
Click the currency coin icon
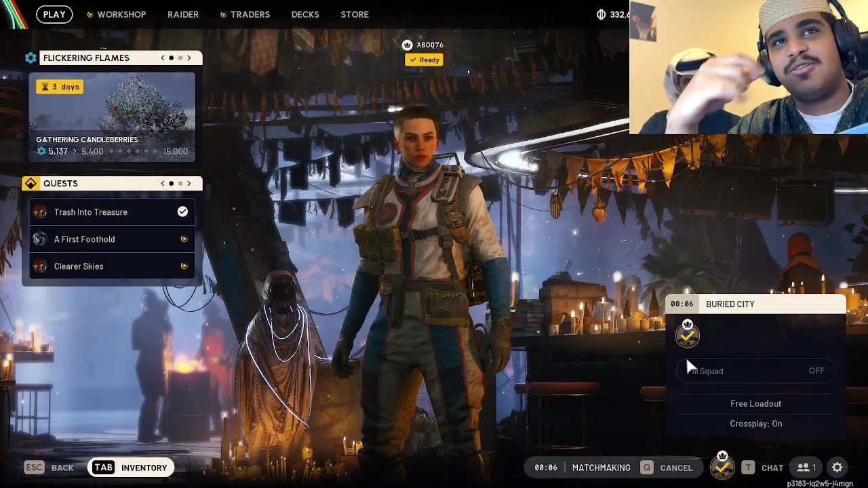(601, 14)
